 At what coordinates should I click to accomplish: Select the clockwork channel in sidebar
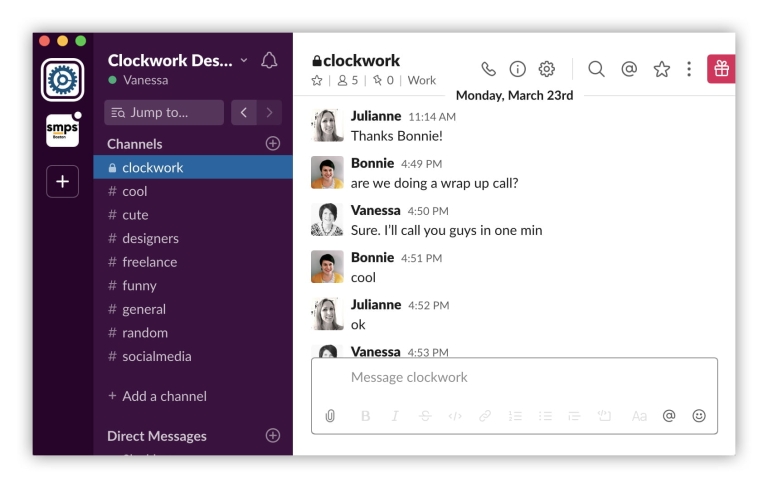coord(193,167)
